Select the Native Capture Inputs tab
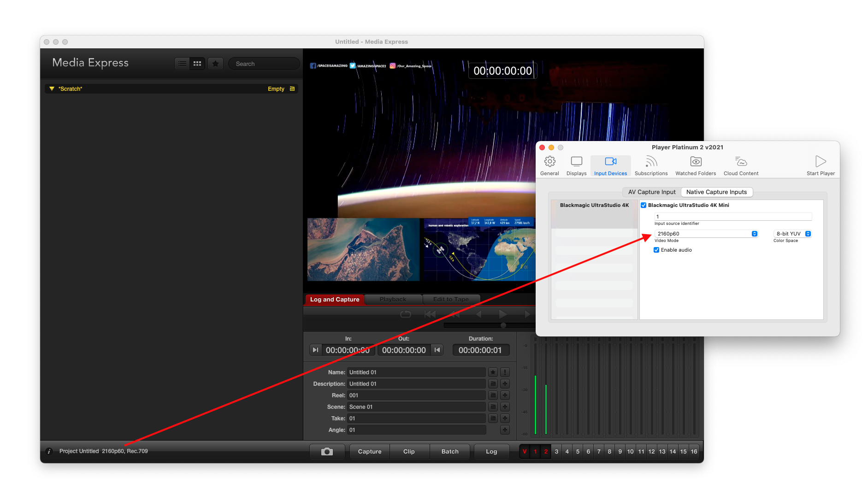868x501 pixels. tap(716, 192)
